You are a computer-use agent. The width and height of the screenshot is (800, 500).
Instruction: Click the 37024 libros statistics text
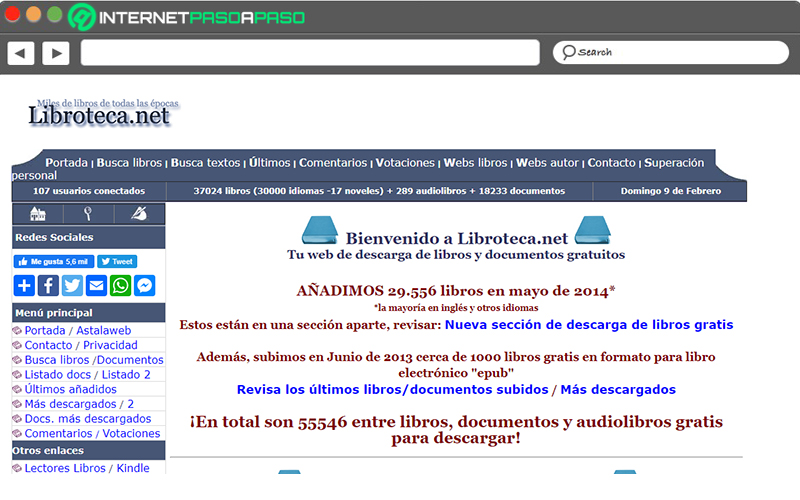pos(379,191)
